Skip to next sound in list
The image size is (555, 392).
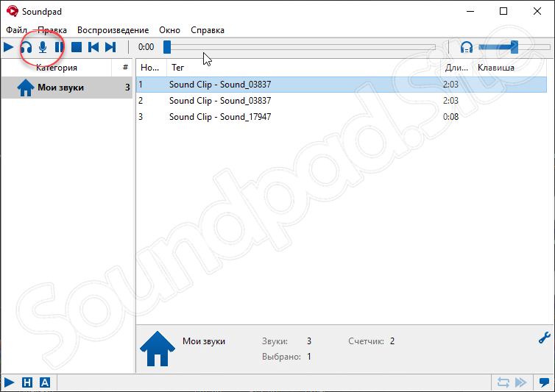click(110, 47)
